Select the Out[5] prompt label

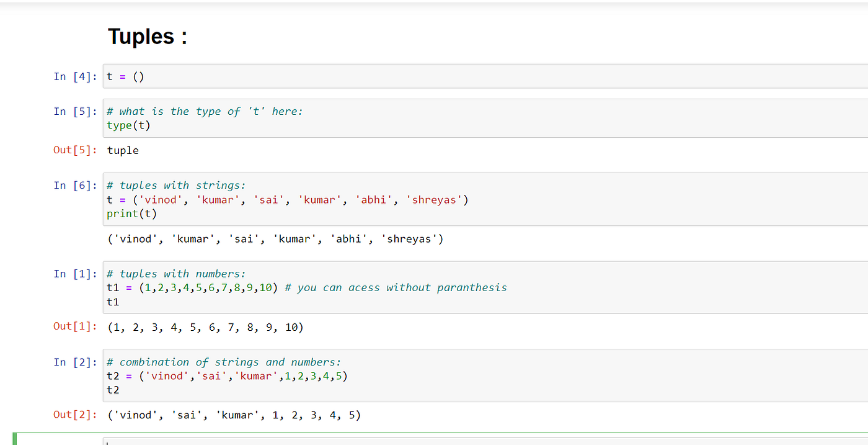[75, 150]
